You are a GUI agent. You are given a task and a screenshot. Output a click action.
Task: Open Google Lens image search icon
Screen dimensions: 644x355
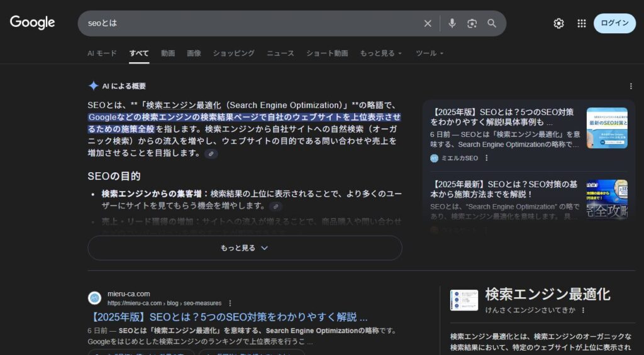click(472, 23)
